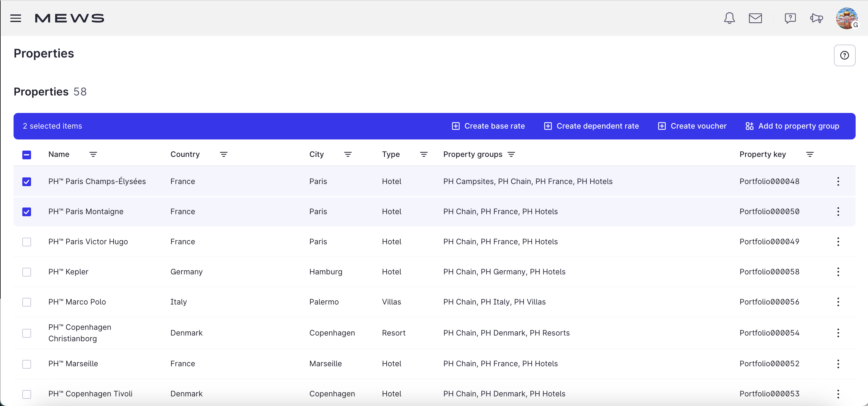Open the notifications bell
Screen dimensions: 868x406
pos(729,18)
